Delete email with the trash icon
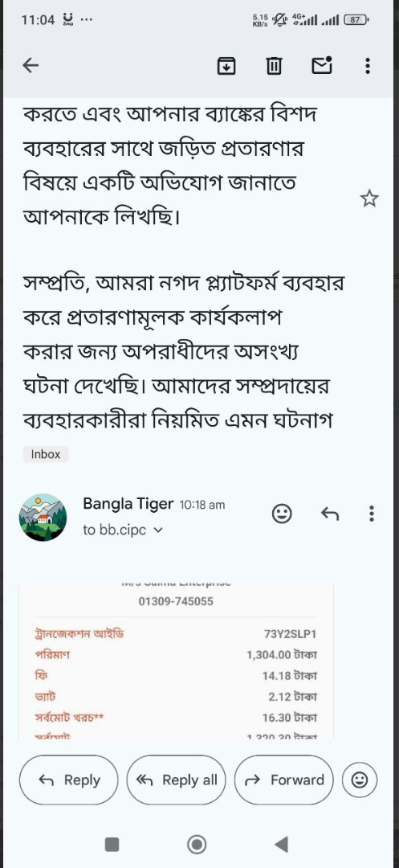The height and width of the screenshot is (868, 399). click(x=274, y=66)
